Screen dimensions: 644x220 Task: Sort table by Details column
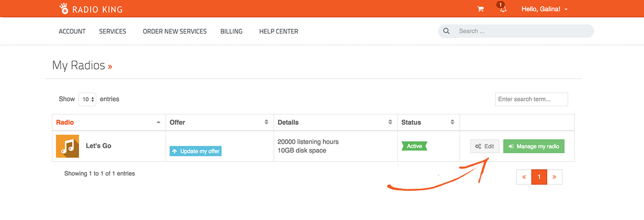pyautogui.click(x=335, y=122)
